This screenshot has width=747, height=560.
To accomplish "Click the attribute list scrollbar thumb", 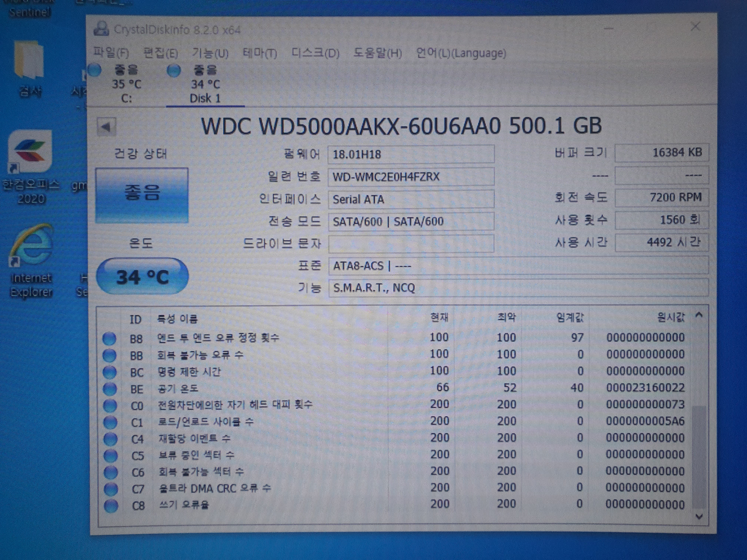I will (699, 457).
